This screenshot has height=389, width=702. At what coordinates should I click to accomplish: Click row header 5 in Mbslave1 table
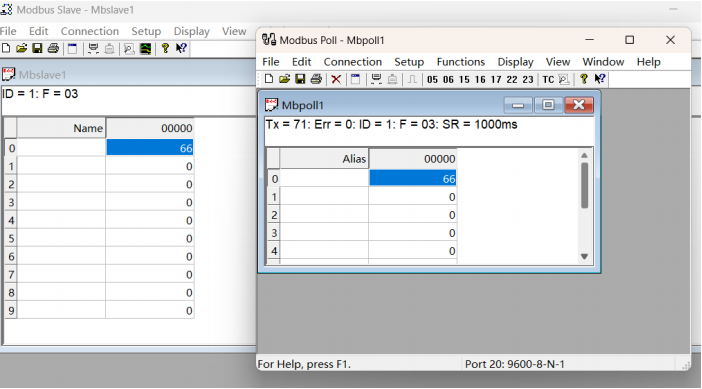(x=11, y=239)
